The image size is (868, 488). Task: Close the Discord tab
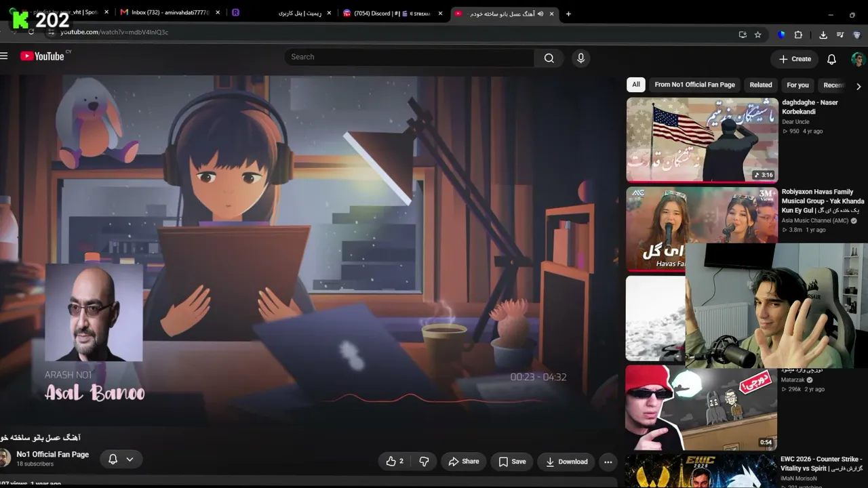click(x=440, y=13)
